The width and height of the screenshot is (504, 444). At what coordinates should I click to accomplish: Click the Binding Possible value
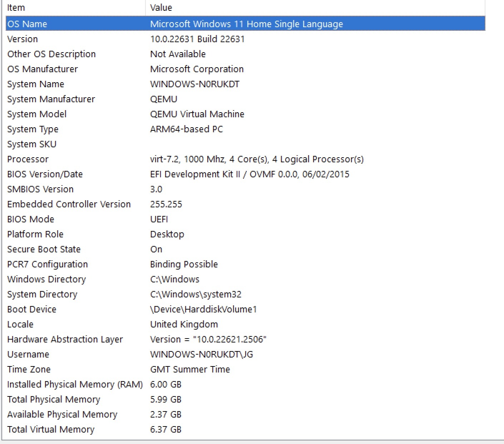(184, 264)
